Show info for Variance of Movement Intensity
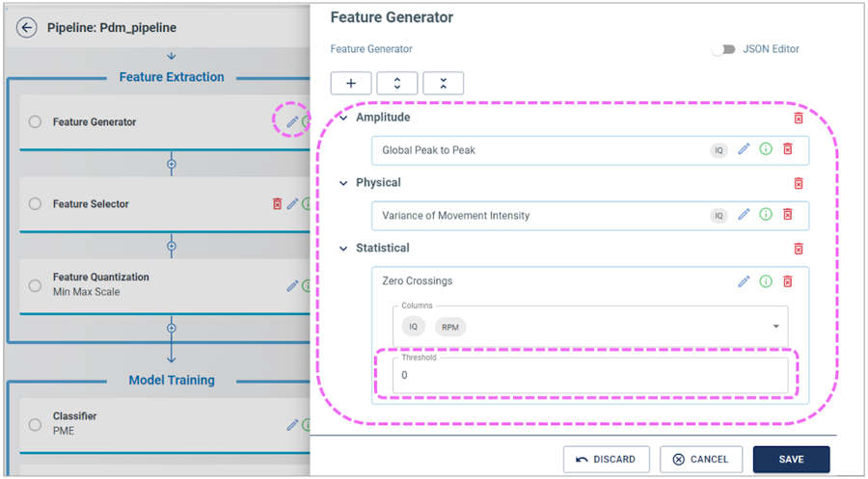This screenshot has width=868, height=479. 766,215
